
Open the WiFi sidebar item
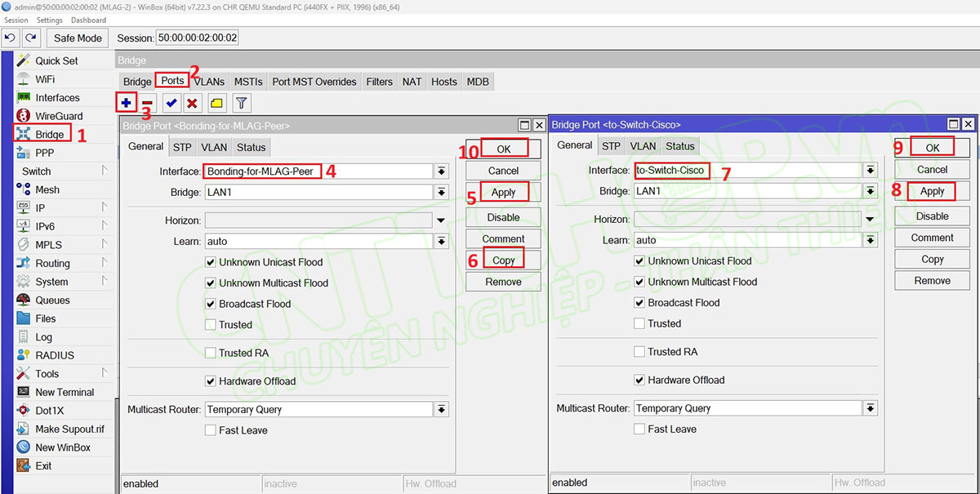(x=45, y=79)
